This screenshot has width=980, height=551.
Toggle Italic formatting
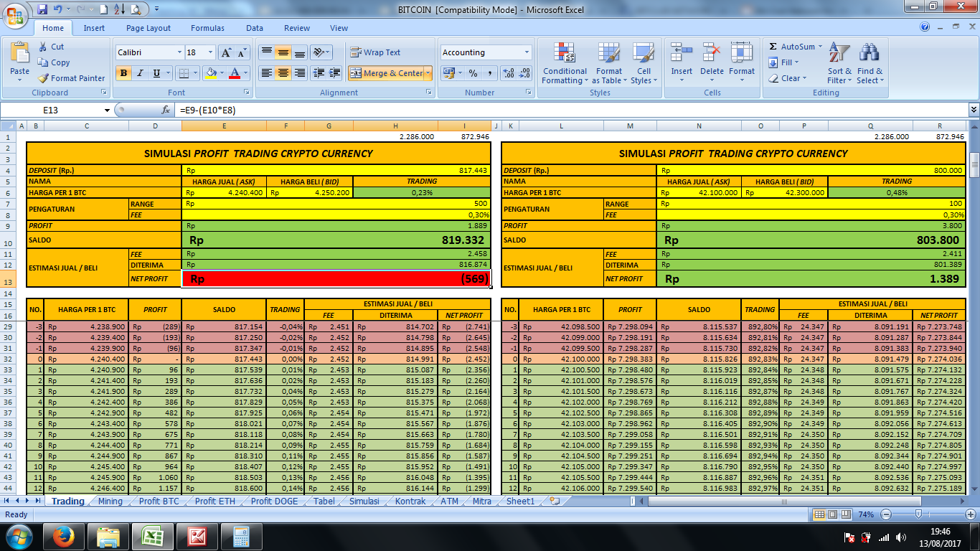tap(139, 73)
